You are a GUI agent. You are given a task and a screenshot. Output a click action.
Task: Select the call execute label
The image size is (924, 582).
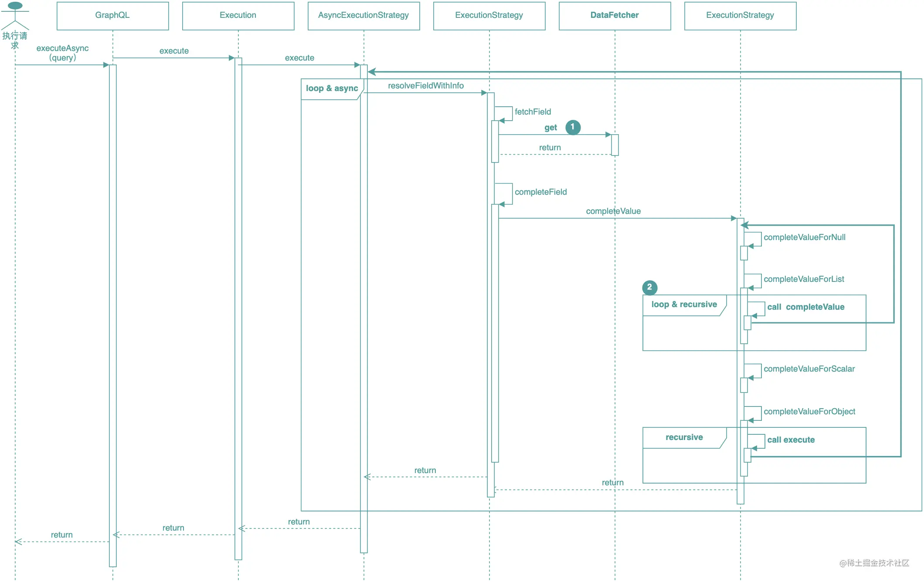[791, 440]
